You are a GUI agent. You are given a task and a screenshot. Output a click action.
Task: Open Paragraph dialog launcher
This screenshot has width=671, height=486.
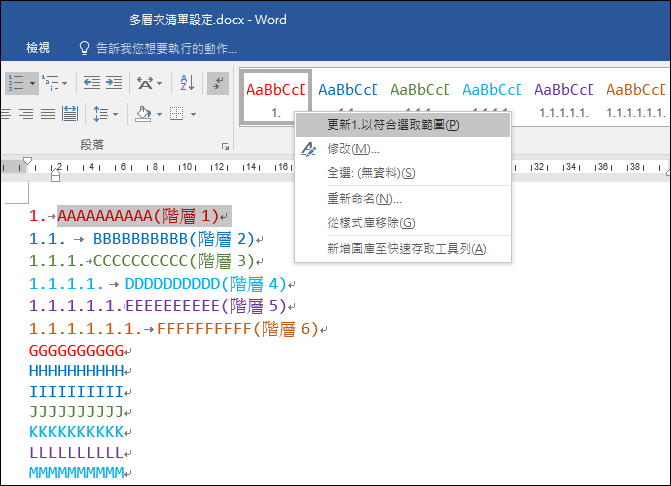coord(225,147)
